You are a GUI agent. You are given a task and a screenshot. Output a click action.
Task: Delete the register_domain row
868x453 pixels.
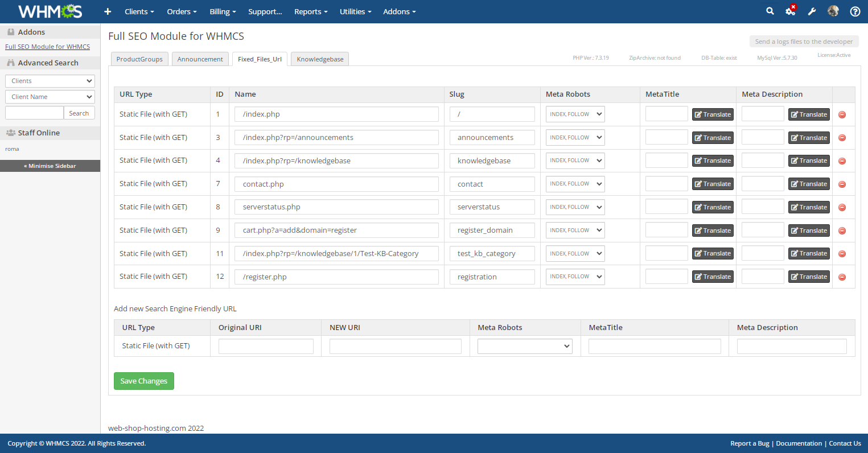point(842,231)
